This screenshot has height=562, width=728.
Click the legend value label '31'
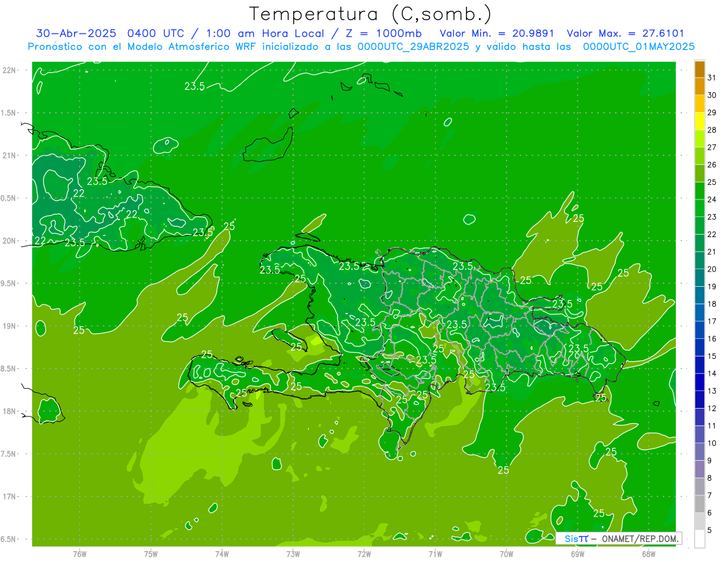pos(712,78)
